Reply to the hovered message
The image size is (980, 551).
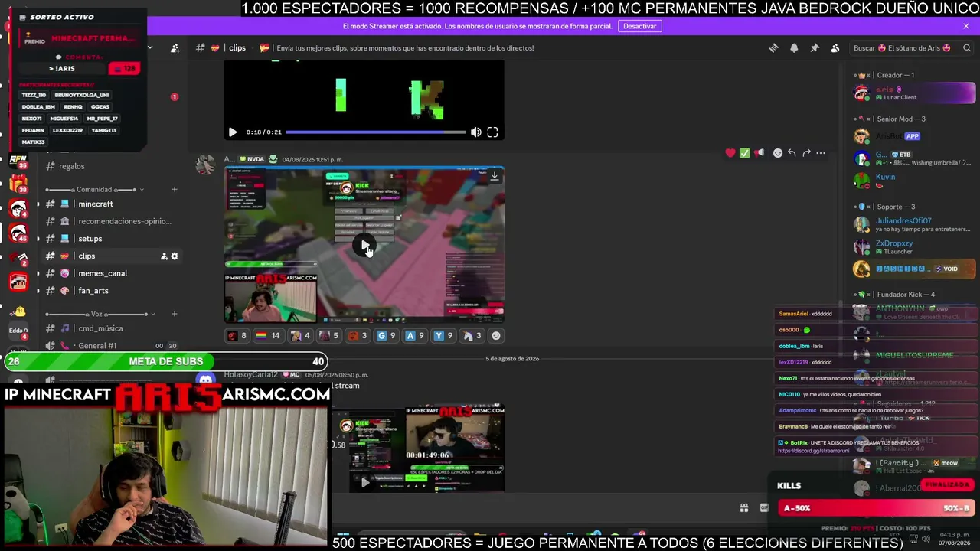coord(792,153)
